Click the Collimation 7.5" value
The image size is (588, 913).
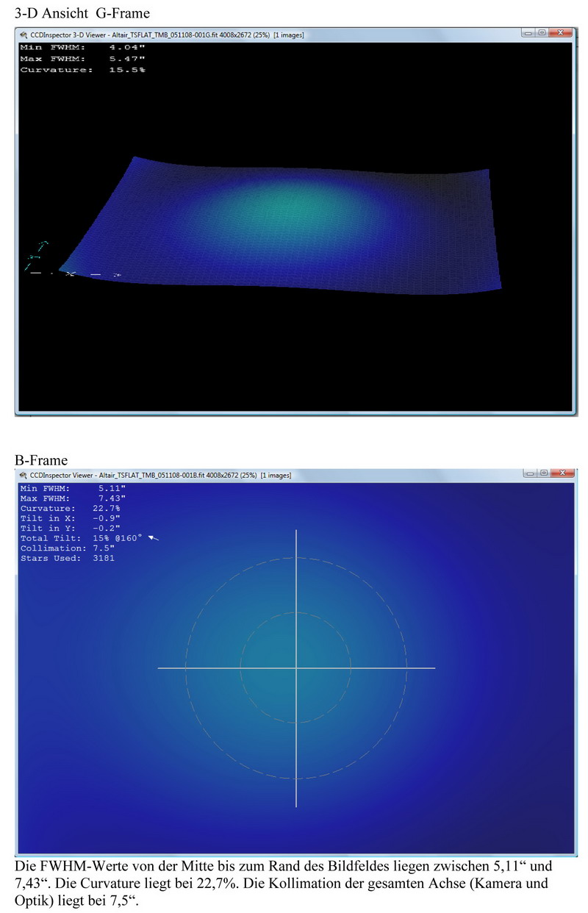point(104,548)
